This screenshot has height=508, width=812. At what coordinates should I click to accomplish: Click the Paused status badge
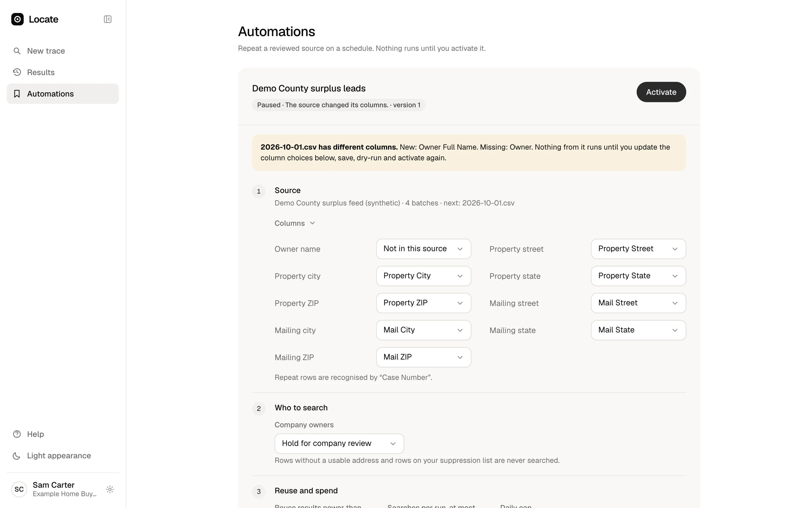tap(339, 105)
